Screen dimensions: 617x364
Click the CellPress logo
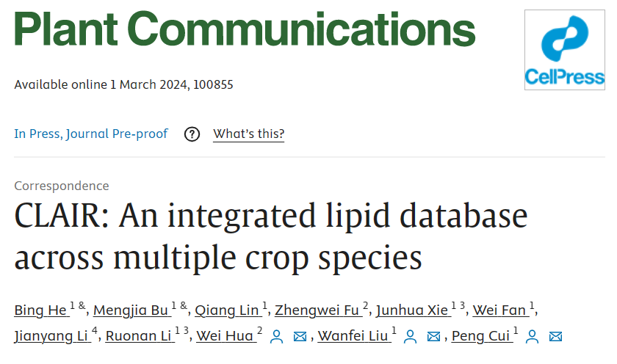click(564, 50)
